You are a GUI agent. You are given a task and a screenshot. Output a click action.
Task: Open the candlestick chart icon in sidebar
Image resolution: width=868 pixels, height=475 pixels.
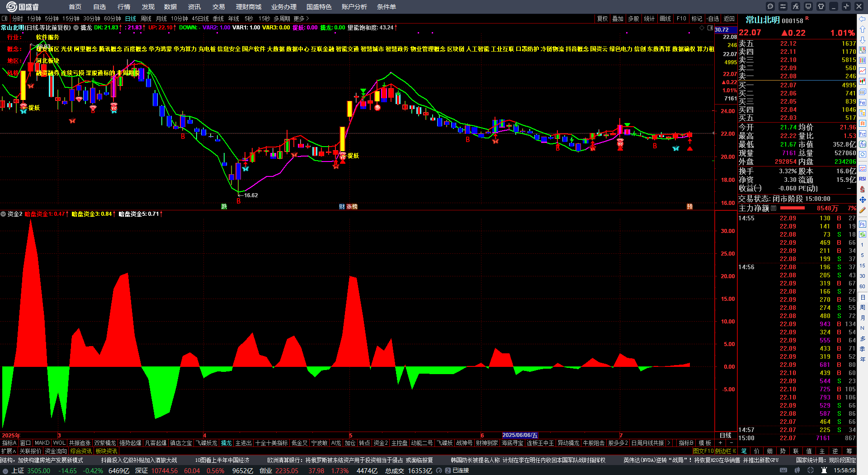(863, 81)
